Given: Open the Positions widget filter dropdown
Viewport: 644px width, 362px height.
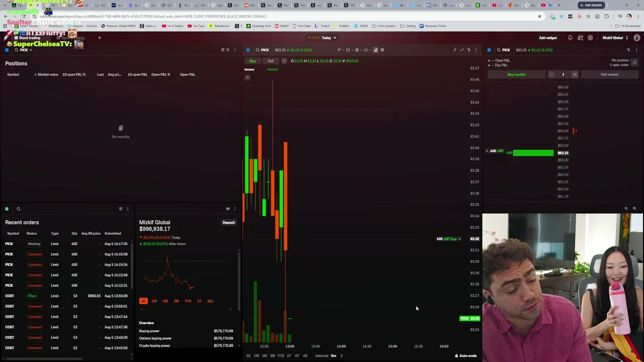Looking at the screenshot, I should point(225,50).
